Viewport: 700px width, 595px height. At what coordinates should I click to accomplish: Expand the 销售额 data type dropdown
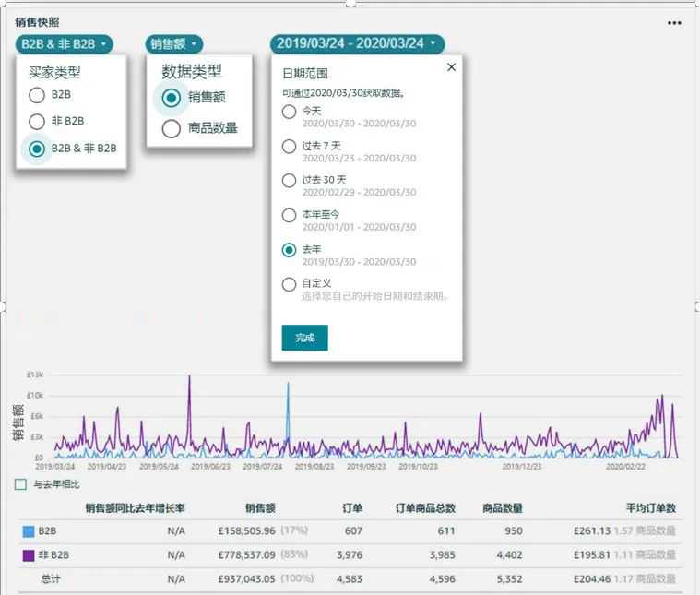tap(174, 44)
